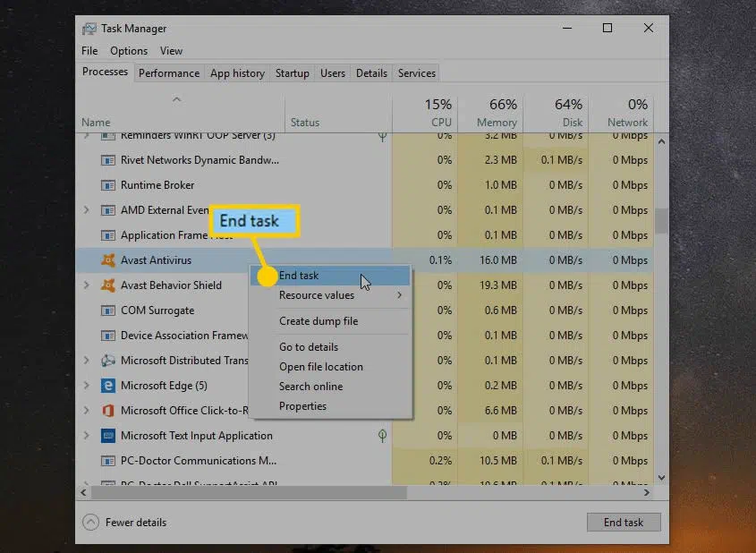Screen dimensions: 756x553
Task: Click the Application Frame Host icon
Action: 108,235
